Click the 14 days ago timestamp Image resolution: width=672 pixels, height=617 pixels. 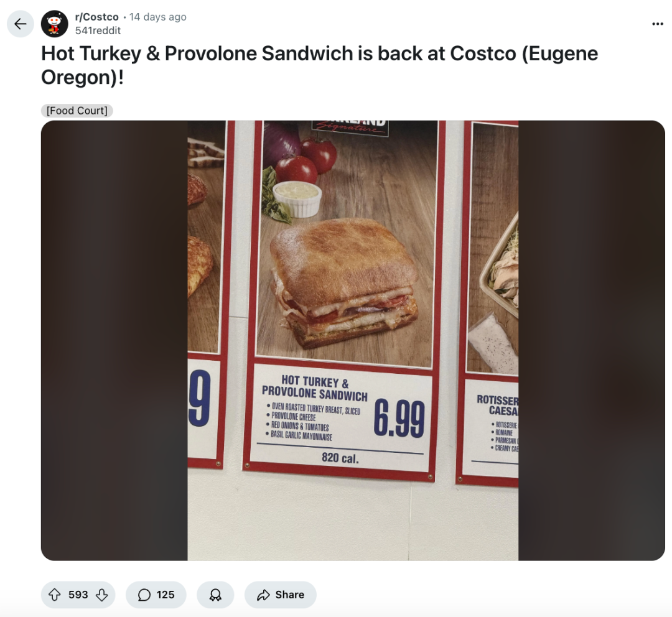point(157,17)
